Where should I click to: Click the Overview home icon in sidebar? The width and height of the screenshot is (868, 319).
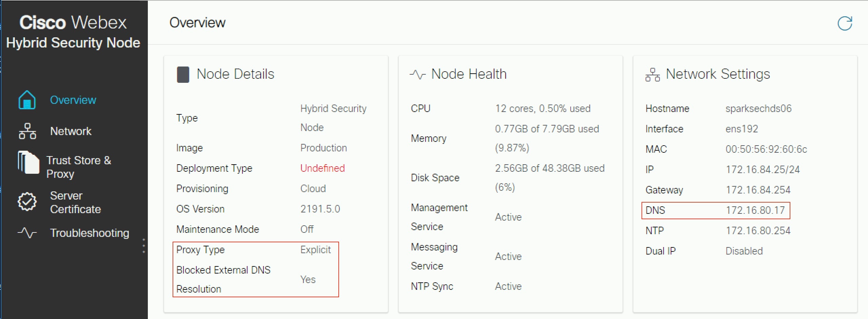pyautogui.click(x=27, y=100)
